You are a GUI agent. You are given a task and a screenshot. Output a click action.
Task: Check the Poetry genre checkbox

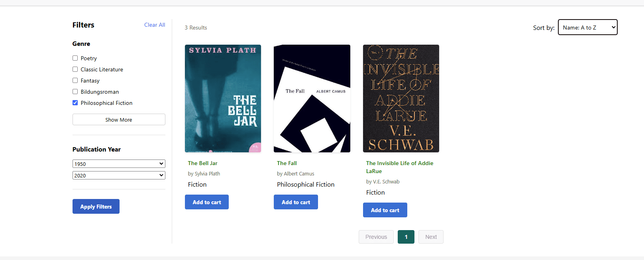pos(75,58)
